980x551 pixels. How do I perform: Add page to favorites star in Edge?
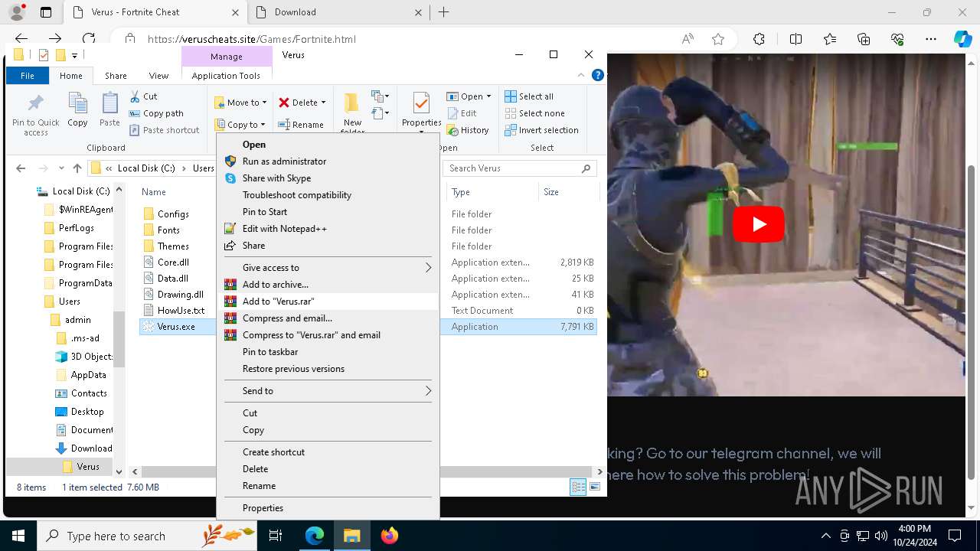(717, 39)
